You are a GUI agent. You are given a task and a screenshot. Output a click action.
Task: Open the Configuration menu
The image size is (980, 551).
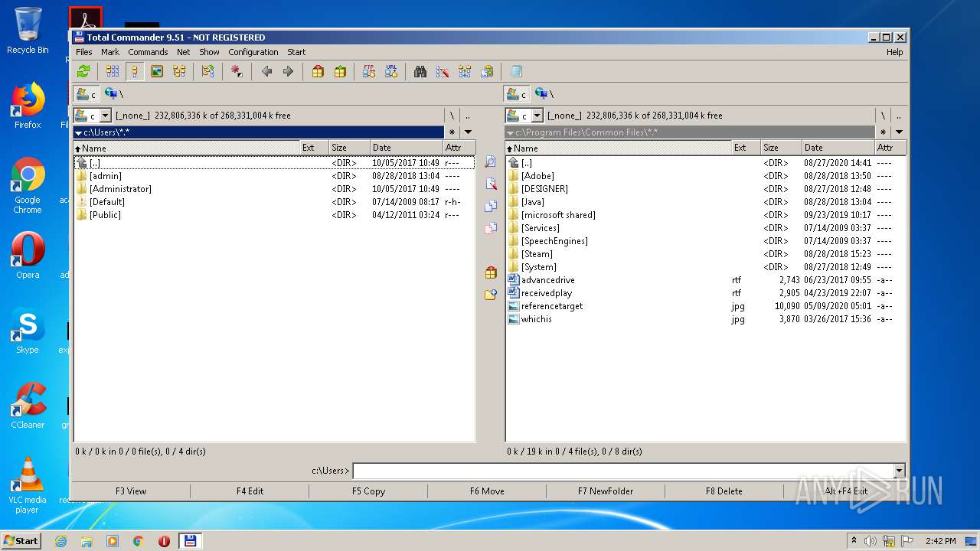(253, 52)
